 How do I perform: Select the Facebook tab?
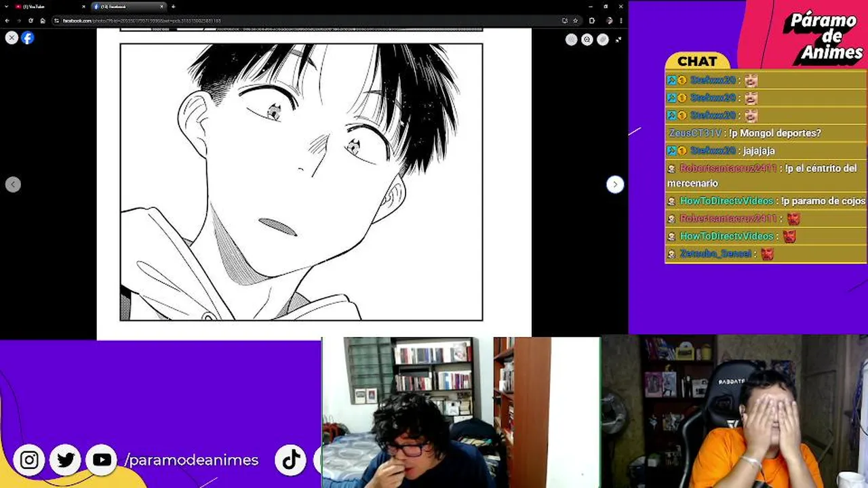point(128,7)
